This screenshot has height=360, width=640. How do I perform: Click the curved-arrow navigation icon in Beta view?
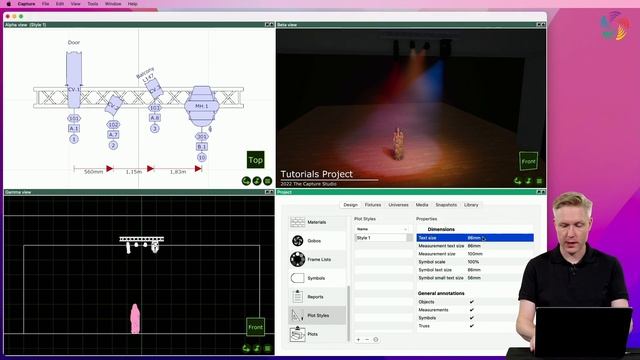(518, 181)
